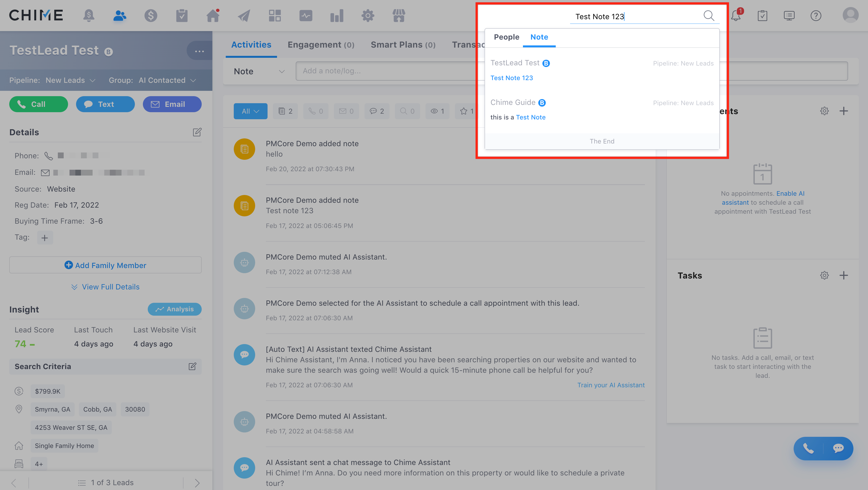Image resolution: width=868 pixels, height=490 pixels.
Task: Open the three-dot more options menu
Action: click(200, 51)
